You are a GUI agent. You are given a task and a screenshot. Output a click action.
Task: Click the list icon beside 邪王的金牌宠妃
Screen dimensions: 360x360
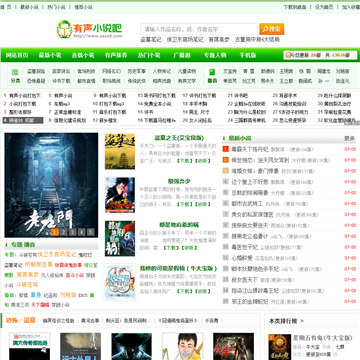pyautogui.click(x=226, y=302)
